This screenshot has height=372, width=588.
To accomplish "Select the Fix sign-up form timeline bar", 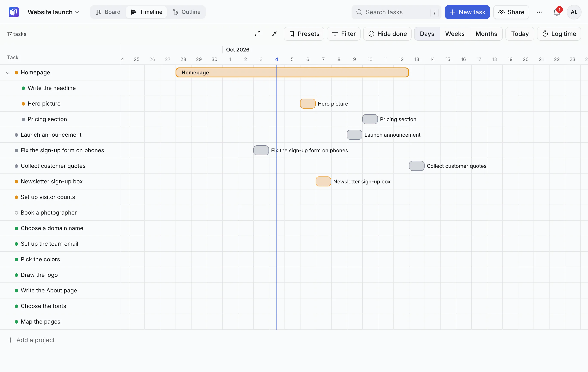I will tap(261, 151).
